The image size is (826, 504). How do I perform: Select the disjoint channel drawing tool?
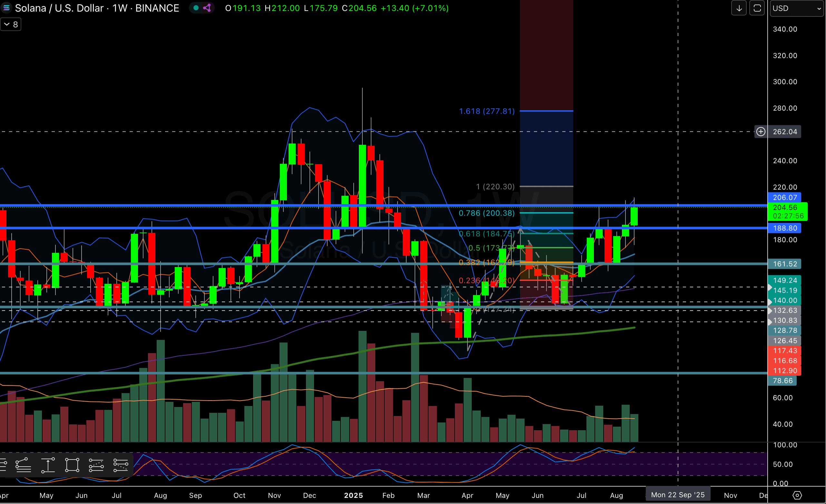pos(120,465)
